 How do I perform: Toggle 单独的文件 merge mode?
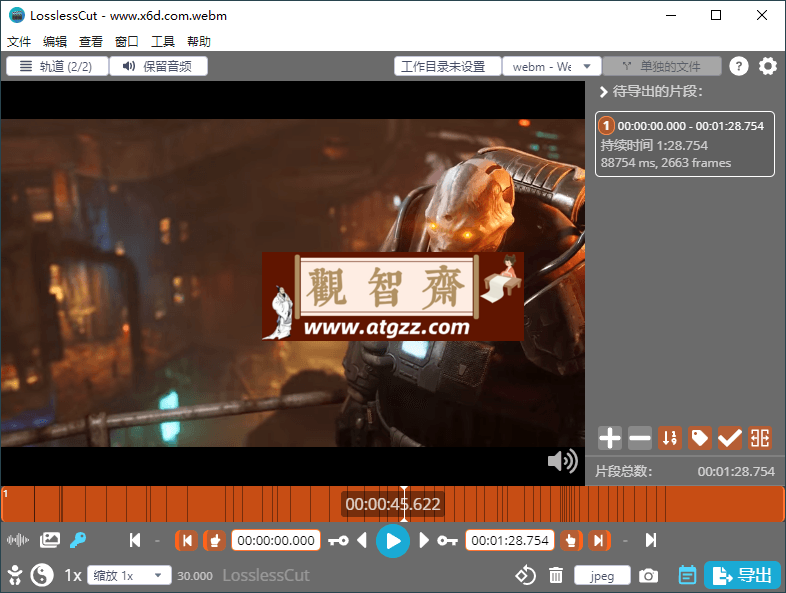click(662, 66)
